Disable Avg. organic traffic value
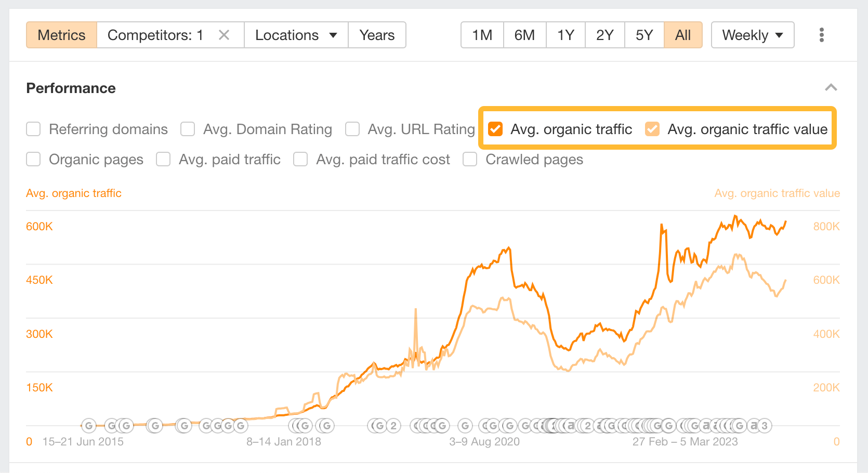The height and width of the screenshot is (473, 868). (652, 129)
